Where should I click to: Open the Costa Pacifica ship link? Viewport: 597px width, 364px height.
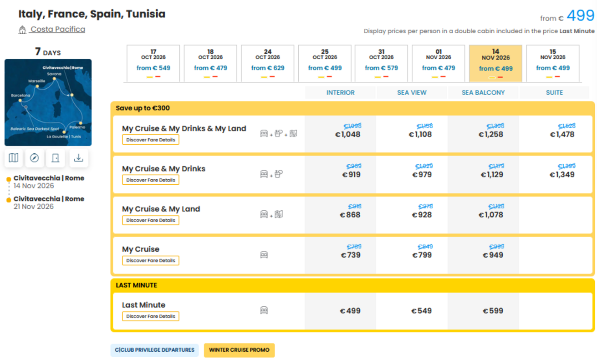coord(57,29)
